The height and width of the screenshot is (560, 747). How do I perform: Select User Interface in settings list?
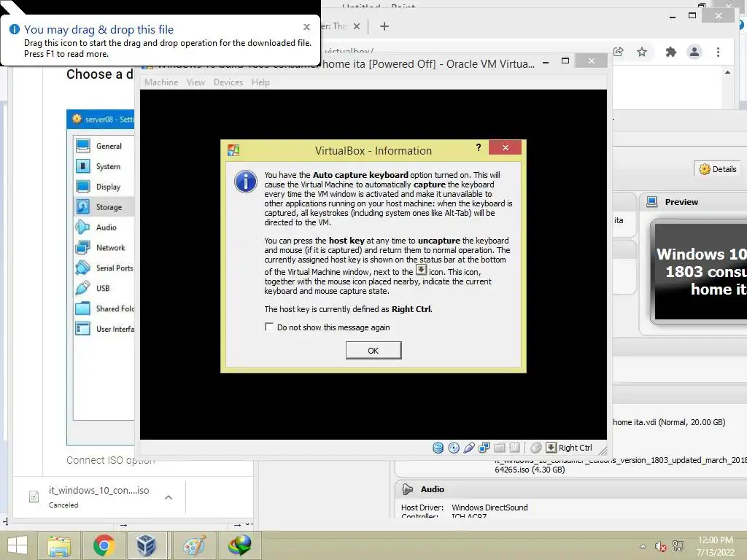point(104,329)
